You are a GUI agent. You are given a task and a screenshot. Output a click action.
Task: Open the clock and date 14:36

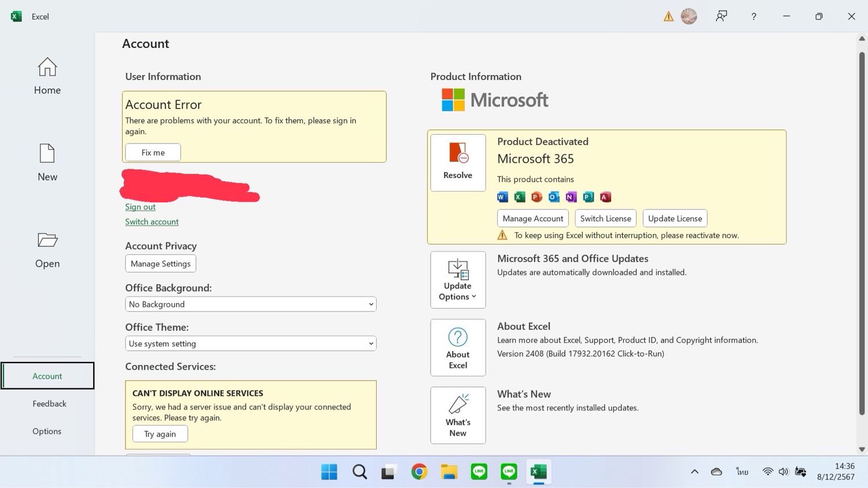point(836,472)
